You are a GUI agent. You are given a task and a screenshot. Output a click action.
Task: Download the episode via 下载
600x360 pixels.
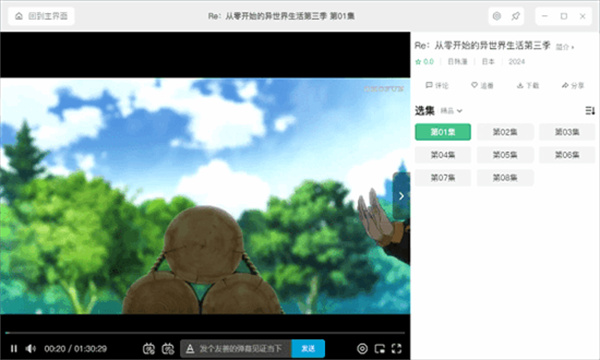pyautogui.click(x=528, y=85)
